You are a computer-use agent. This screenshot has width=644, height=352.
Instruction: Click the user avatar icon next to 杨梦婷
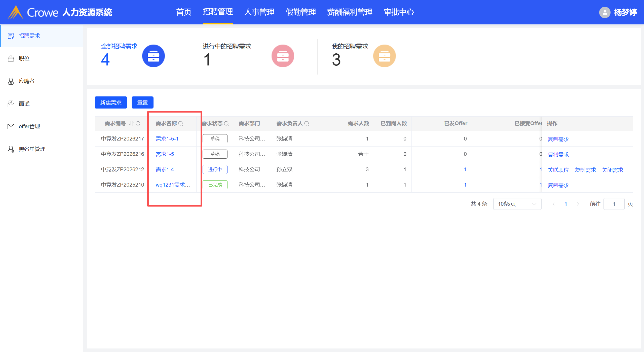tap(604, 12)
